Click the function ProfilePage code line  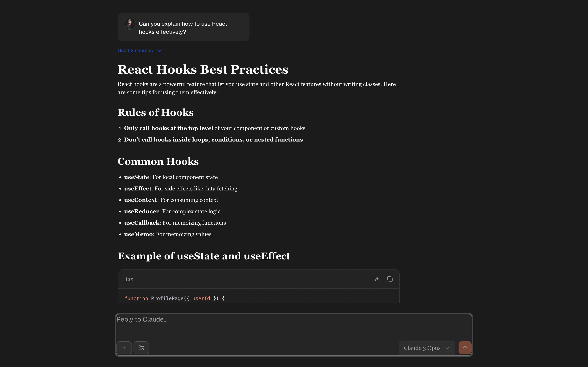click(x=174, y=298)
